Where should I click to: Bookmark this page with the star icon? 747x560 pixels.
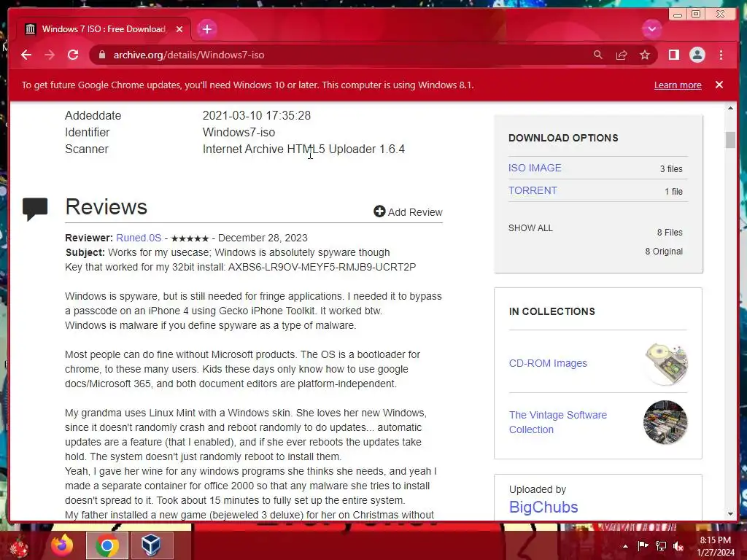click(645, 55)
